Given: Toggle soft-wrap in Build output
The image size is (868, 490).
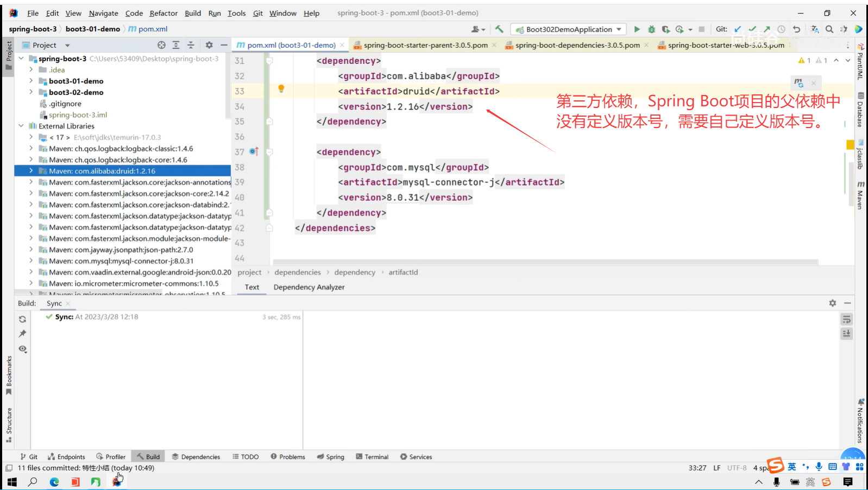Looking at the screenshot, I should [x=846, y=320].
